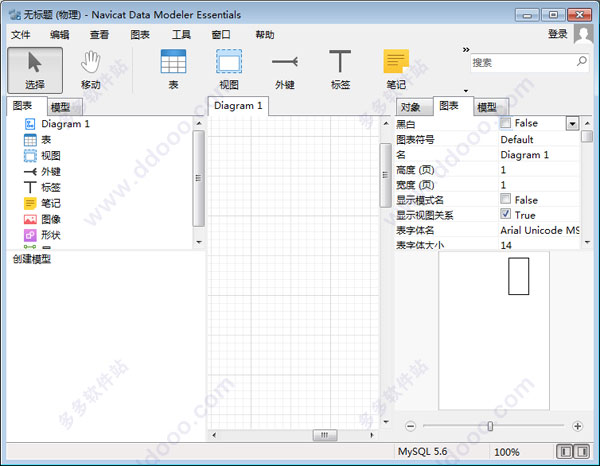This screenshot has width=600, height=466.
Task: Select 形状 item in left list
Action: point(42,235)
